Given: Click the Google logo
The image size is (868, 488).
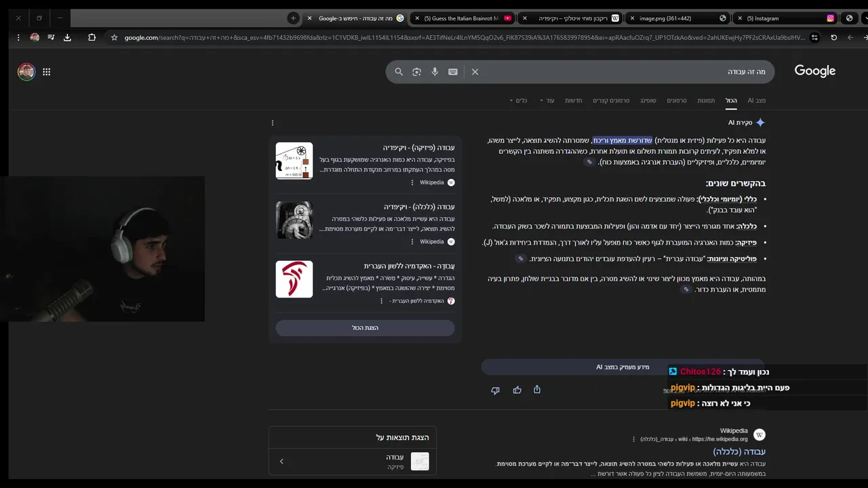Looking at the screenshot, I should coord(814,71).
